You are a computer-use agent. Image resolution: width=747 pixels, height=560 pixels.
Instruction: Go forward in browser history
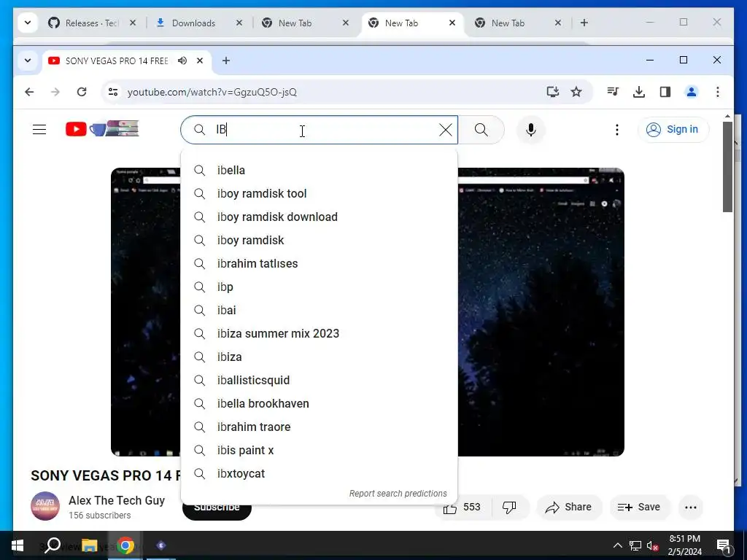pyautogui.click(x=55, y=92)
